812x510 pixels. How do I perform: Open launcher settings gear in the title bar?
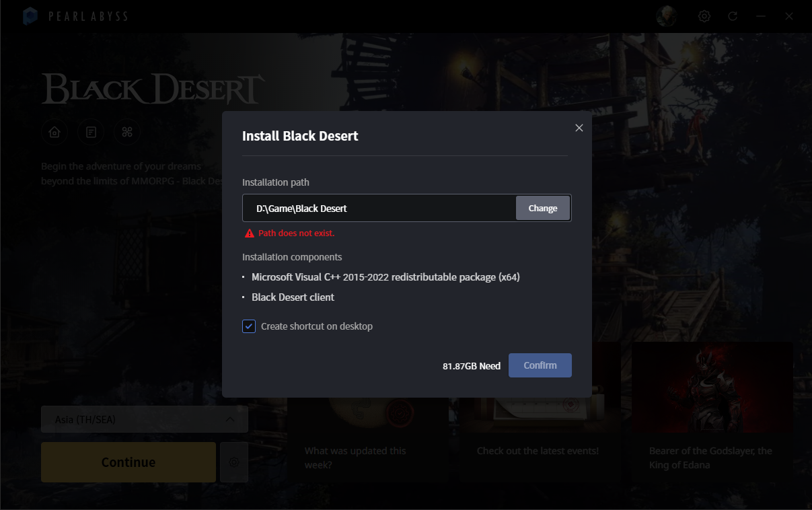point(704,16)
